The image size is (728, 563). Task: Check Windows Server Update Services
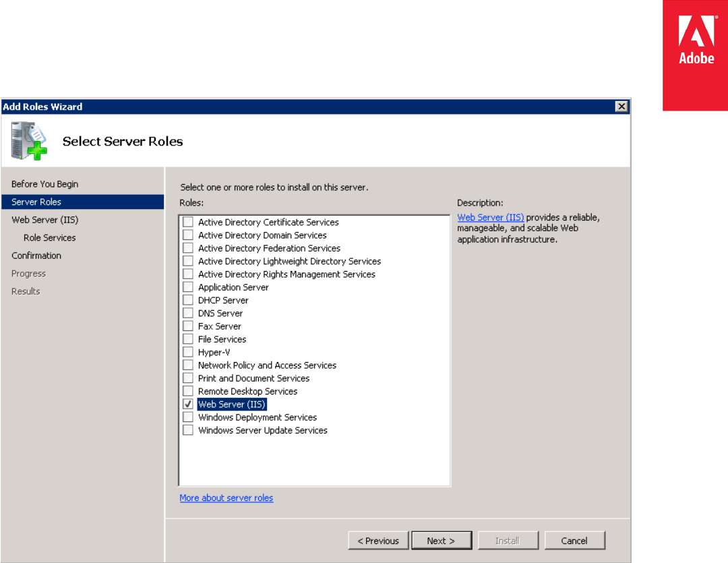[188, 429]
